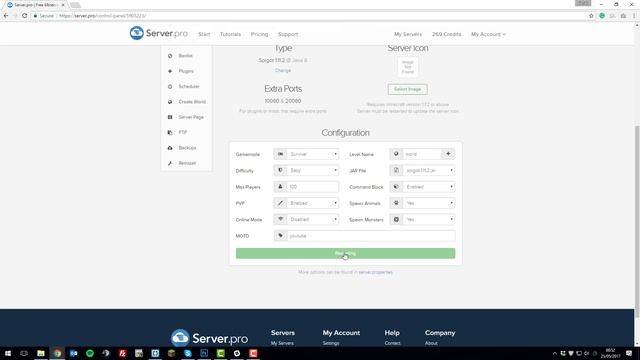
Task: Click the puzzle icon beside Plugins
Action: coord(170,71)
